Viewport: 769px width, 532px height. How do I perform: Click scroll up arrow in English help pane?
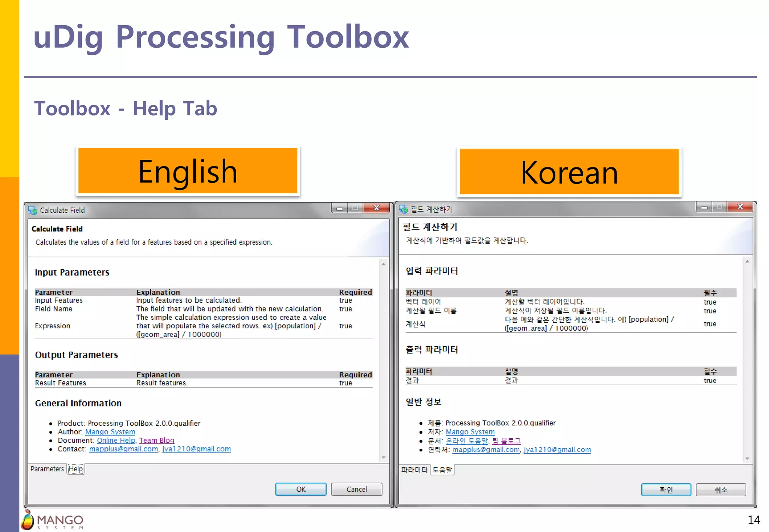[384, 264]
